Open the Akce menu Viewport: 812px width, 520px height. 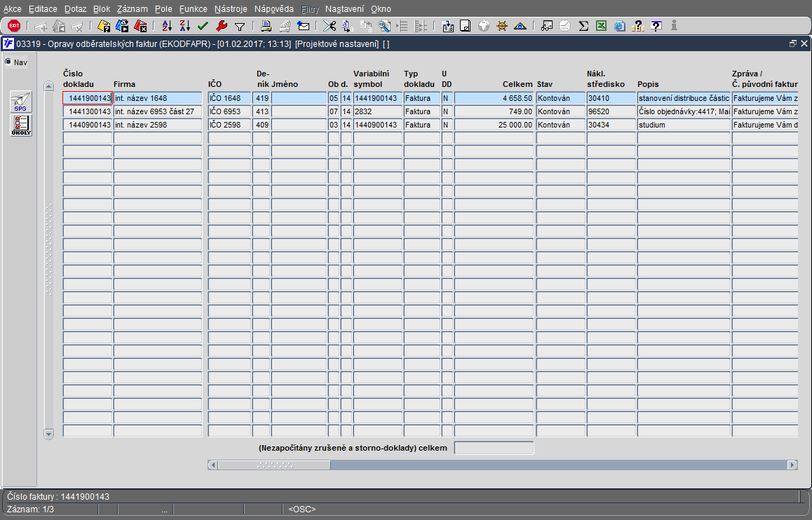[13, 9]
